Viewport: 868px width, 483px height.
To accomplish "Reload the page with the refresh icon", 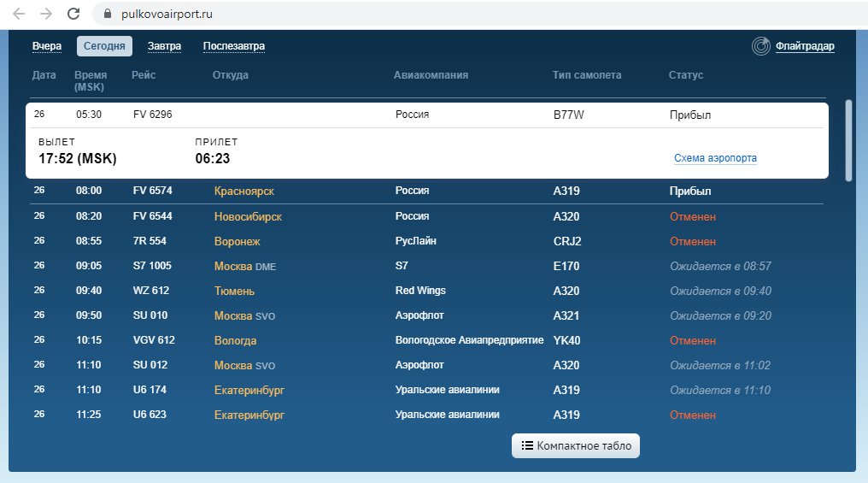I will click(x=73, y=14).
